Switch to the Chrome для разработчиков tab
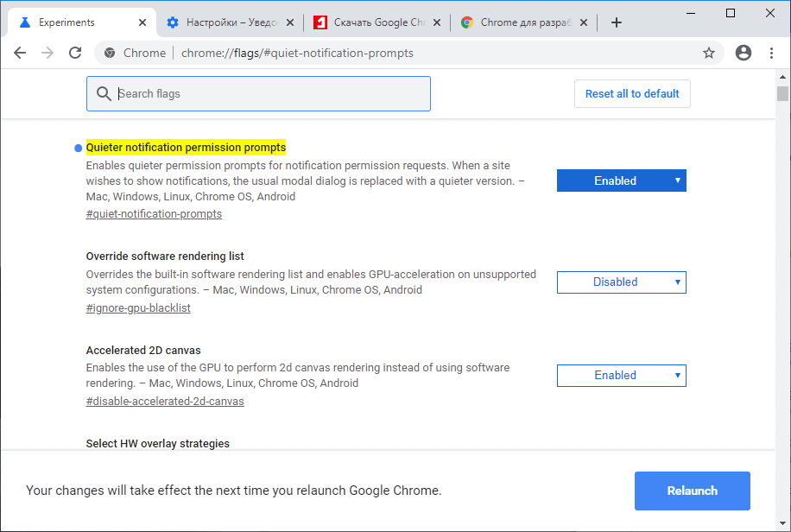 518,22
